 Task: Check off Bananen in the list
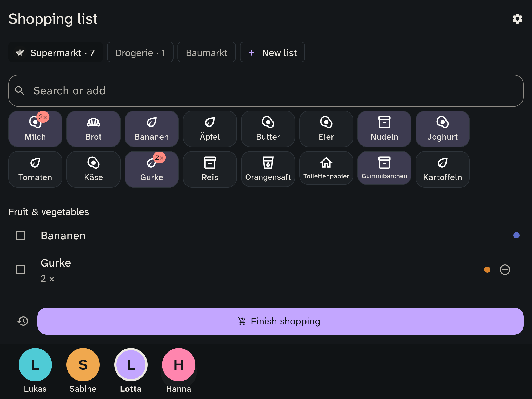tap(21, 235)
